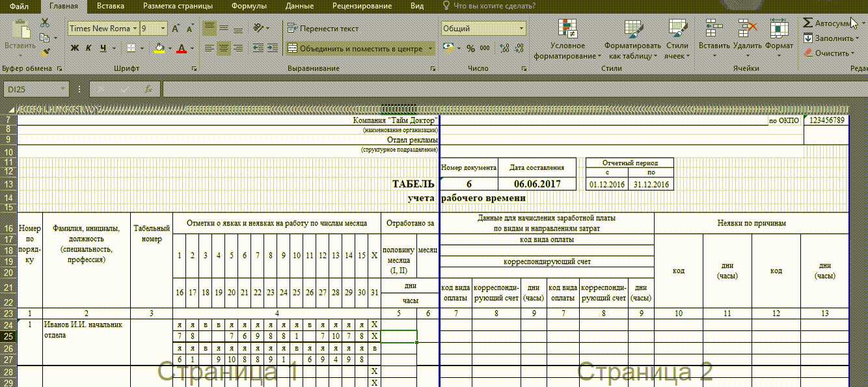Click the Автосумма sigma icon

coord(807,23)
